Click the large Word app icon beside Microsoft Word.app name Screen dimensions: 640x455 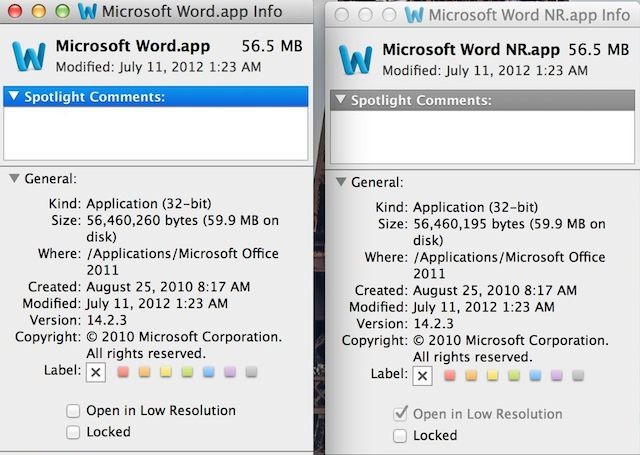pos(29,56)
